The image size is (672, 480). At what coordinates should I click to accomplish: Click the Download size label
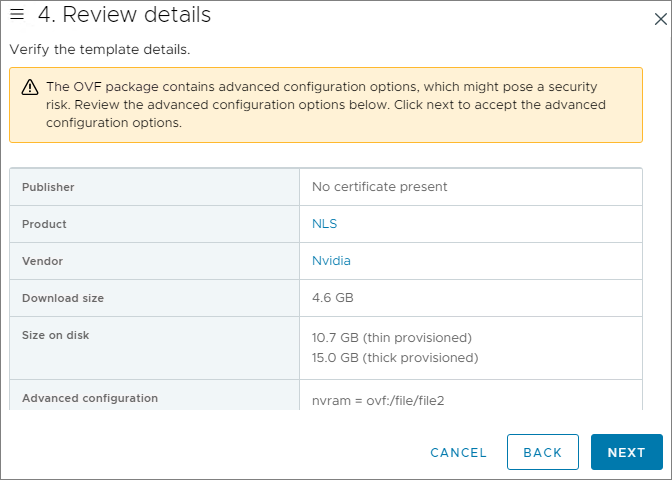point(63,298)
